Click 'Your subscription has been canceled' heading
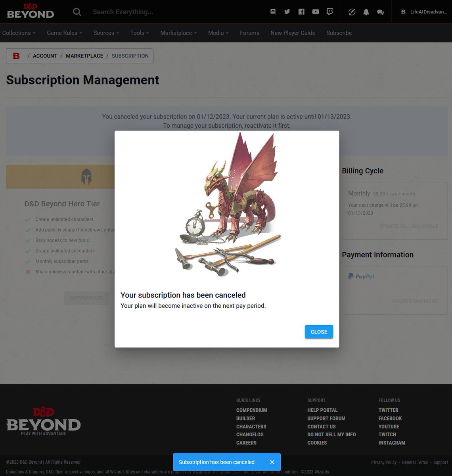452x476 pixels. (x=183, y=295)
